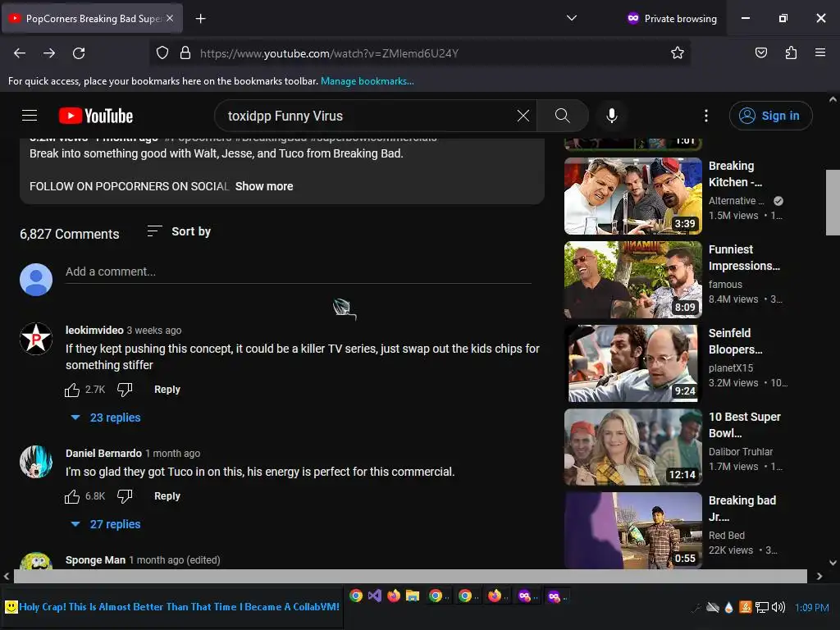The width and height of the screenshot is (840, 630).
Task: Open tracking protection shield info
Action: click(162, 53)
